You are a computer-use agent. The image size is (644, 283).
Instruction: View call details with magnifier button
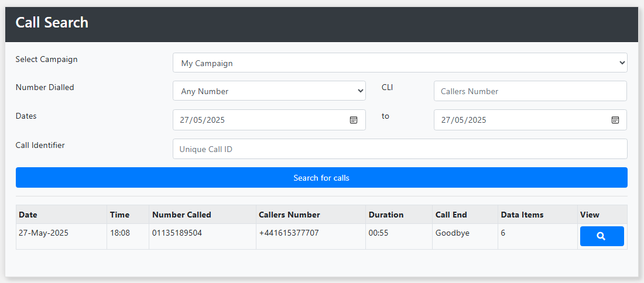[602, 236]
